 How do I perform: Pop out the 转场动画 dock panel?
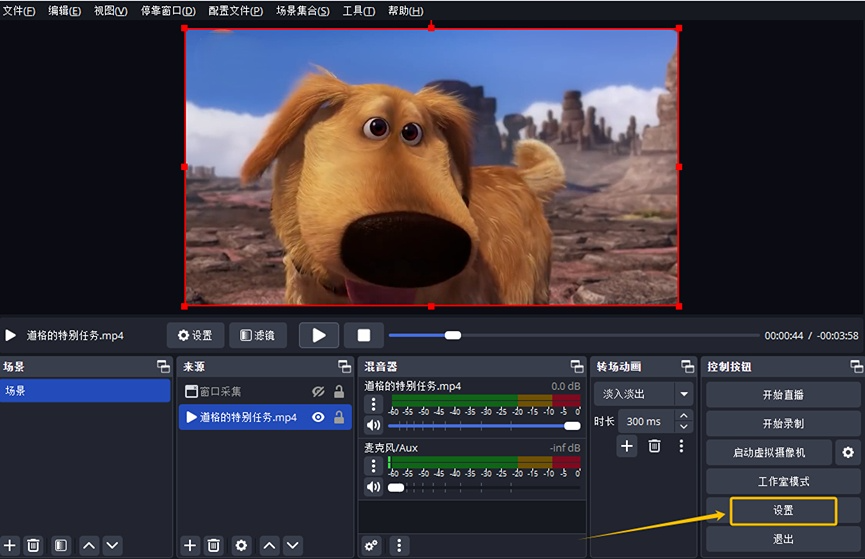687,366
